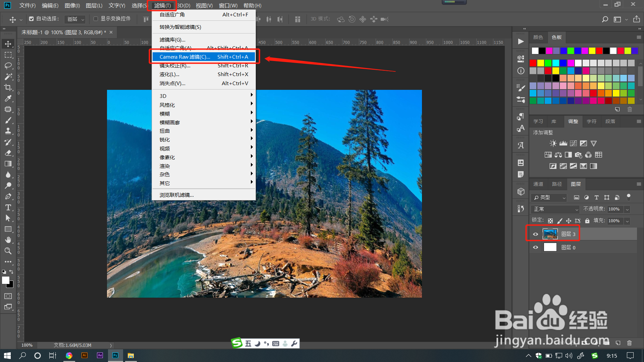Switch to the 通道 tab
The width and height of the screenshot is (644, 362).
pyautogui.click(x=538, y=184)
